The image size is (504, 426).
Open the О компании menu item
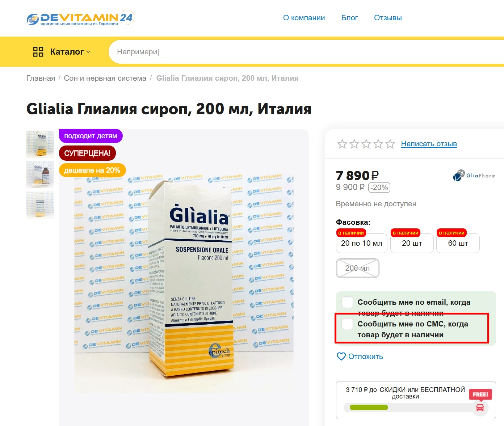[304, 18]
